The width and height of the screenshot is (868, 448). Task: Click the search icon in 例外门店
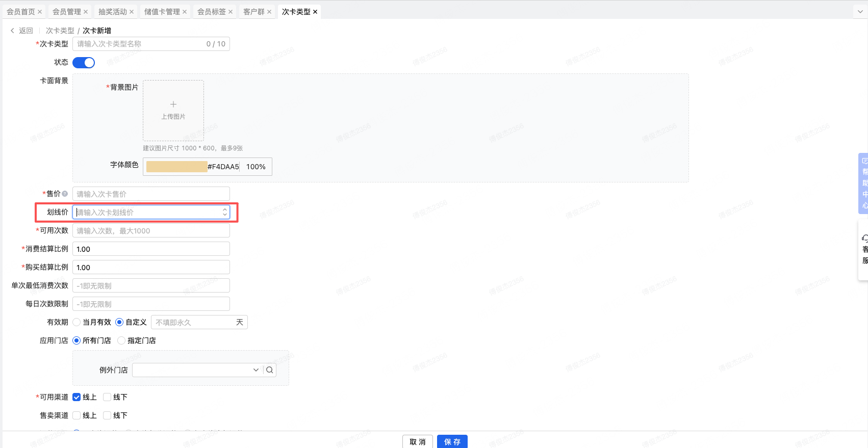tap(270, 370)
